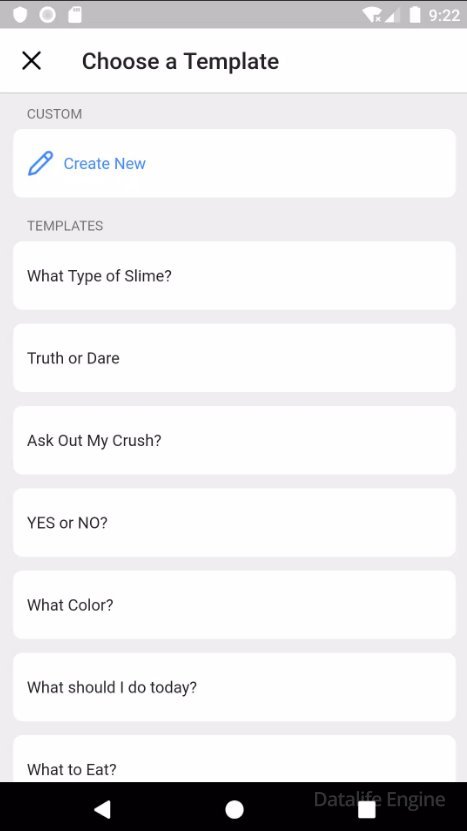Tap the clock showing 9:22
This screenshot has height=831, width=467.
pos(444,15)
